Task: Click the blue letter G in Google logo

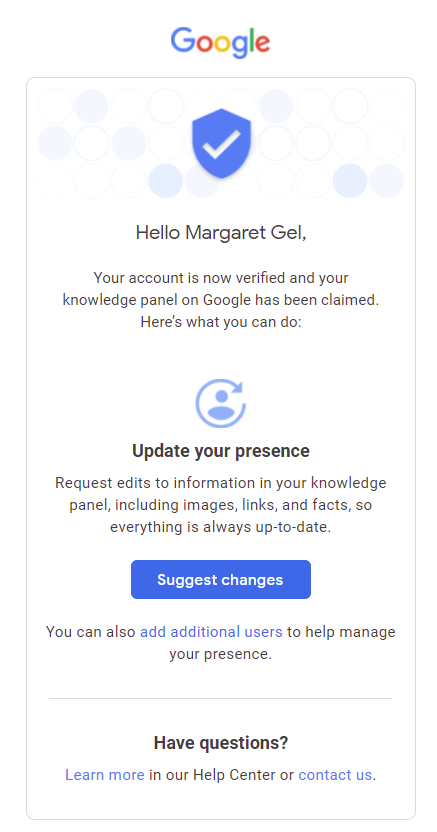Action: (x=182, y=40)
